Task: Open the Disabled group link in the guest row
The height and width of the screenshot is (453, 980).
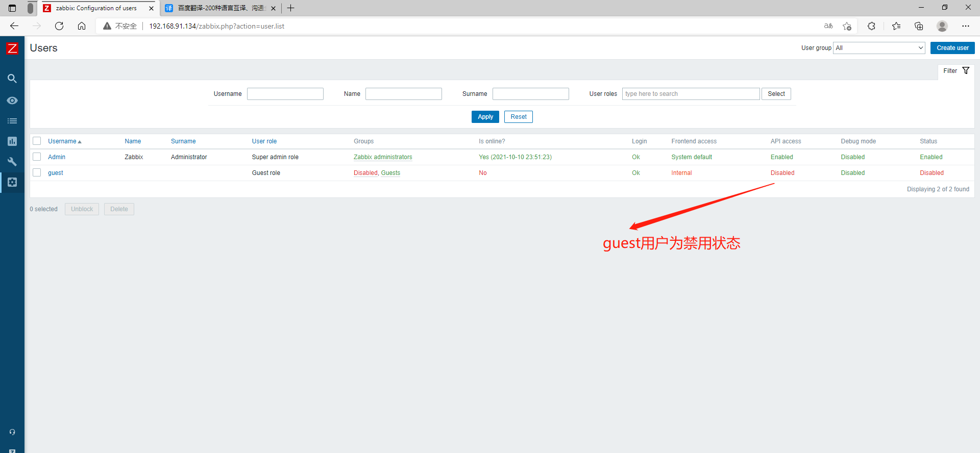Action: pos(366,173)
